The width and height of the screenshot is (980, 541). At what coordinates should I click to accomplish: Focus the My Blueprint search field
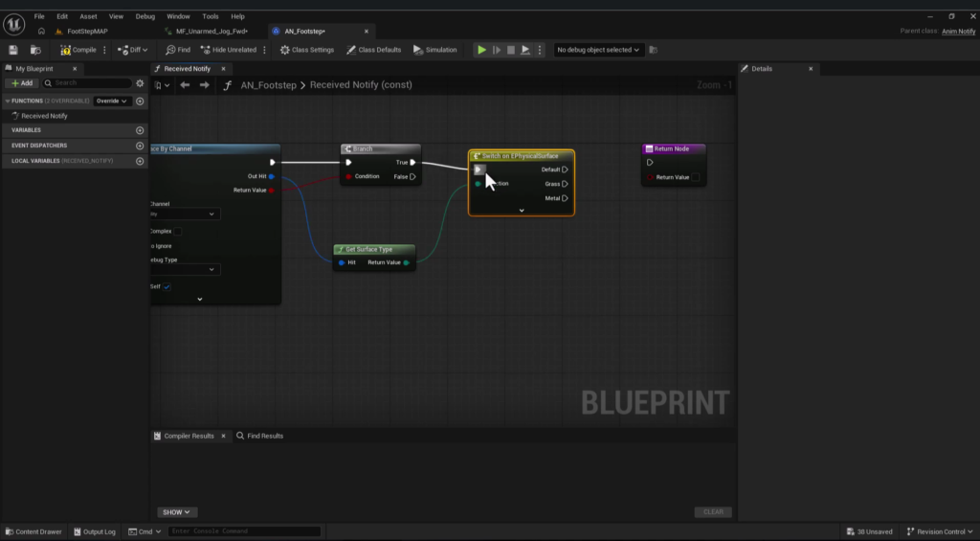coord(87,83)
